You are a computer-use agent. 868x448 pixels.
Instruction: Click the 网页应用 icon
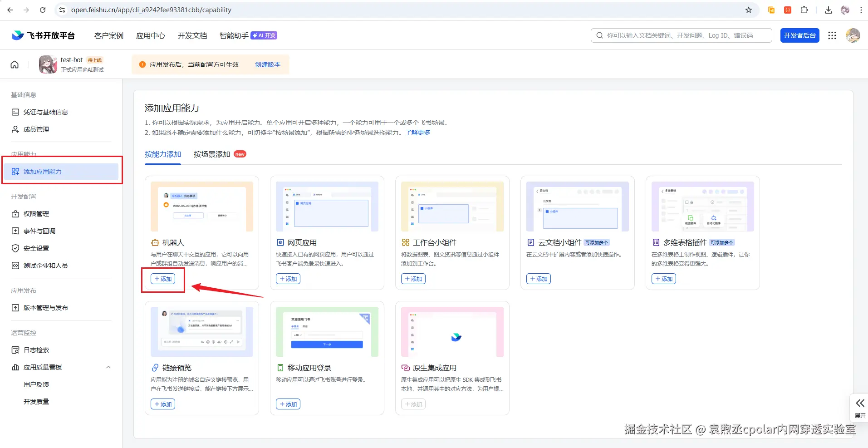(x=280, y=242)
